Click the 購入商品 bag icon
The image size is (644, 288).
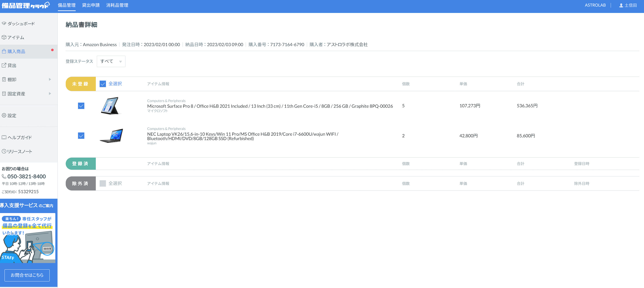4,51
